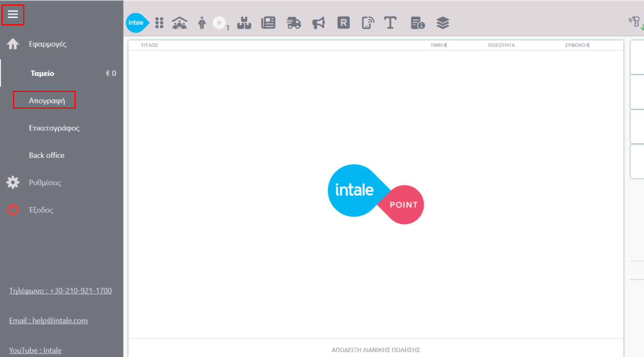The width and height of the screenshot is (644, 357).
Task: Click the home icon beside Εφαρμογές
Action: click(x=13, y=44)
